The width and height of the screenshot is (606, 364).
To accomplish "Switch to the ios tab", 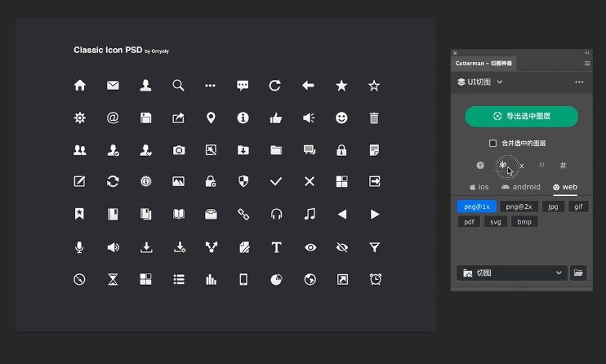I will [479, 187].
